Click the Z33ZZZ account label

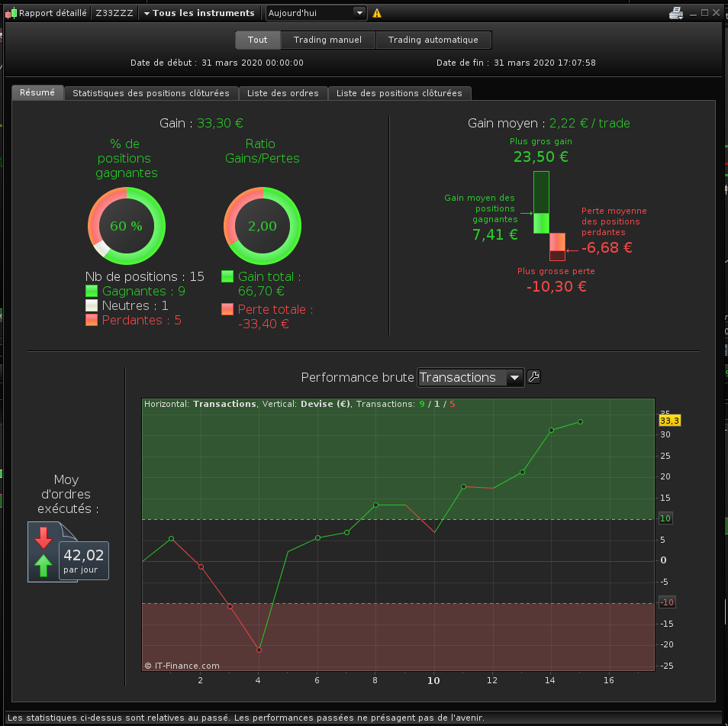pyautogui.click(x=114, y=13)
